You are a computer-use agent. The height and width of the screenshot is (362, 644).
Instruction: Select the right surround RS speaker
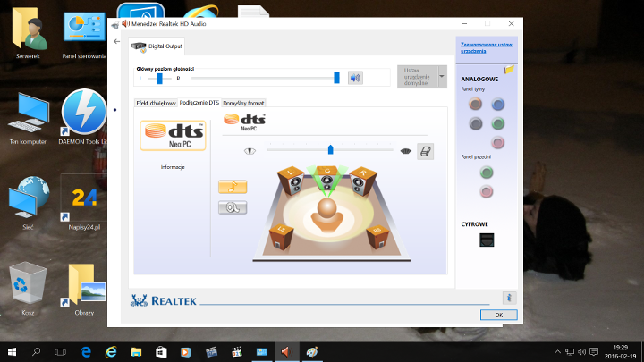pos(377,237)
